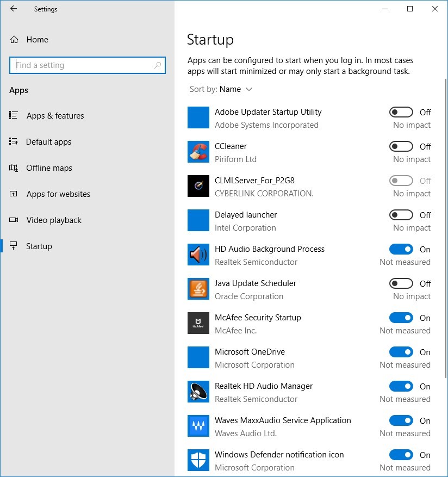This screenshot has width=448, height=477.
Task: Turn on CCleaner startup toggle
Action: 401,147
